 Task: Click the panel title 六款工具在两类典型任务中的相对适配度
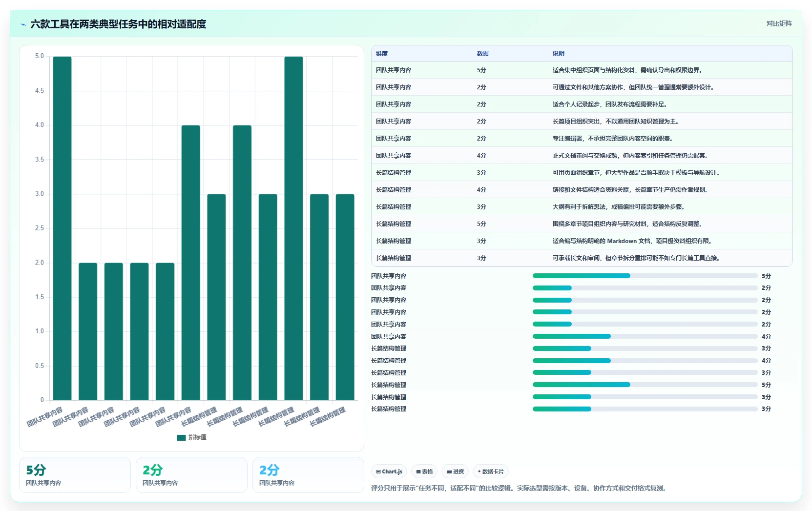118,24
